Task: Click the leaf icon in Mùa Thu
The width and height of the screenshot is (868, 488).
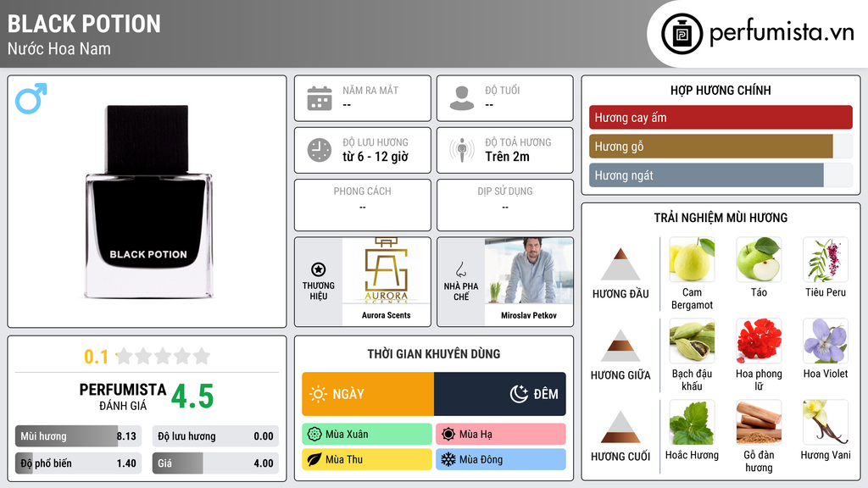Action: pyautogui.click(x=314, y=459)
